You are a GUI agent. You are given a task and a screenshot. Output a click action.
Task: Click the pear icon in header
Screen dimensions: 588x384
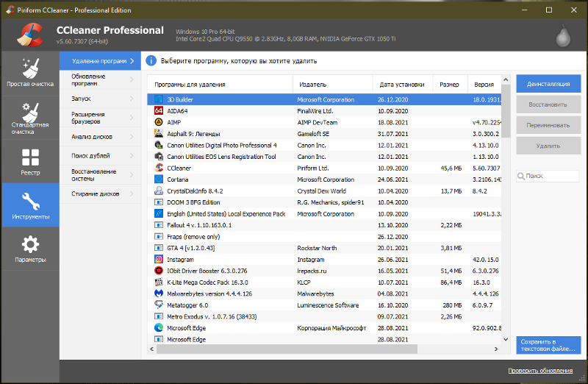pos(563,36)
